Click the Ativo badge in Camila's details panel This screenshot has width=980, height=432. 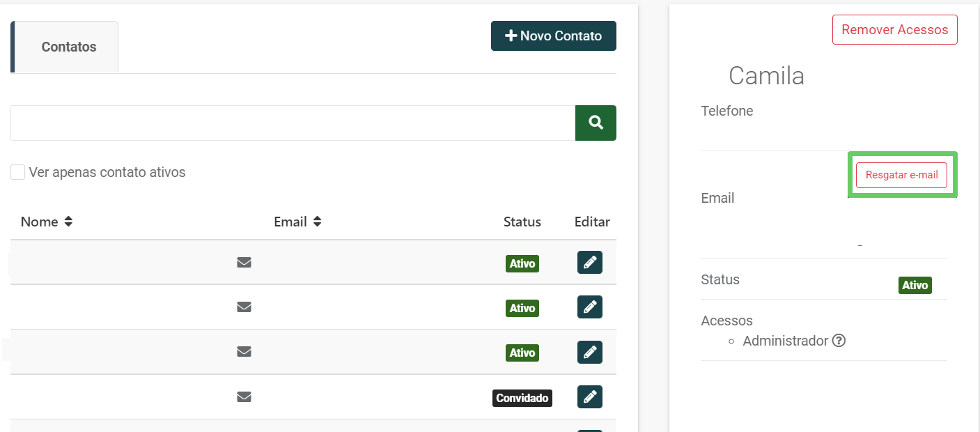coord(915,285)
